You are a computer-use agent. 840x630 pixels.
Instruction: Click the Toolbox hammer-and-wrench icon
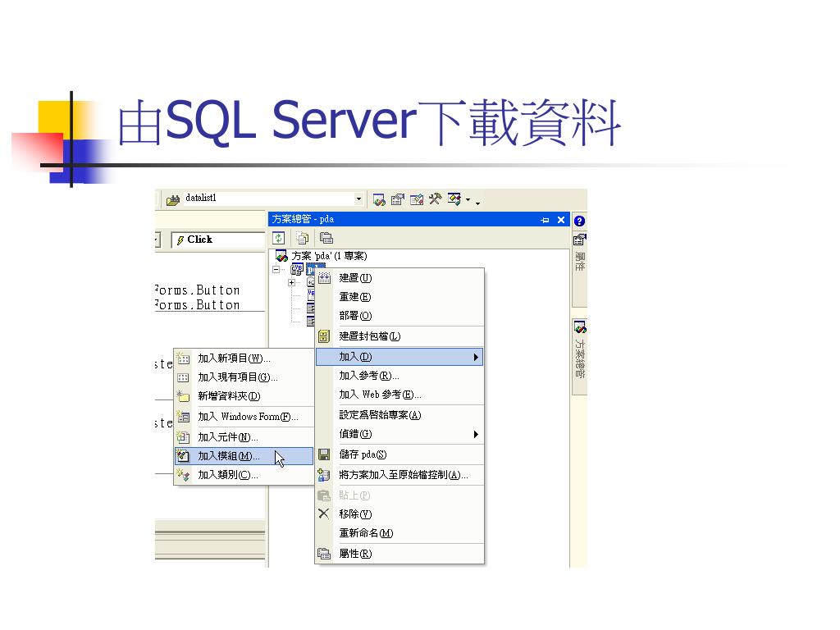pos(435,199)
